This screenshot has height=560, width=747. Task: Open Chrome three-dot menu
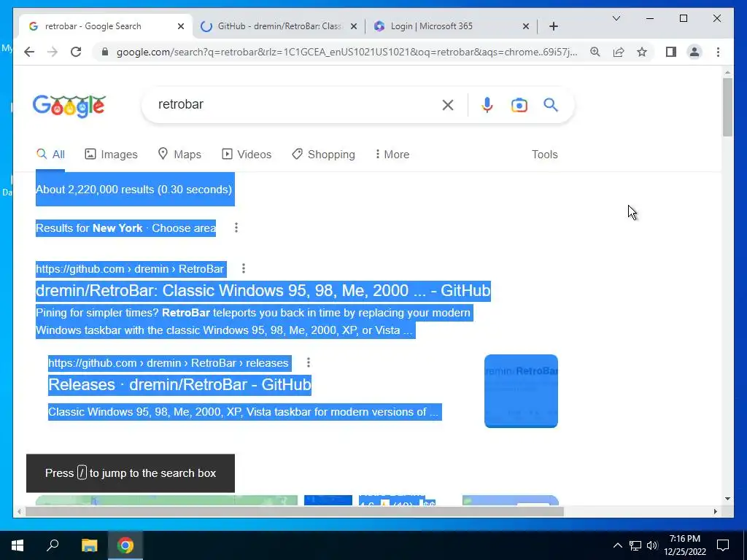point(718,52)
